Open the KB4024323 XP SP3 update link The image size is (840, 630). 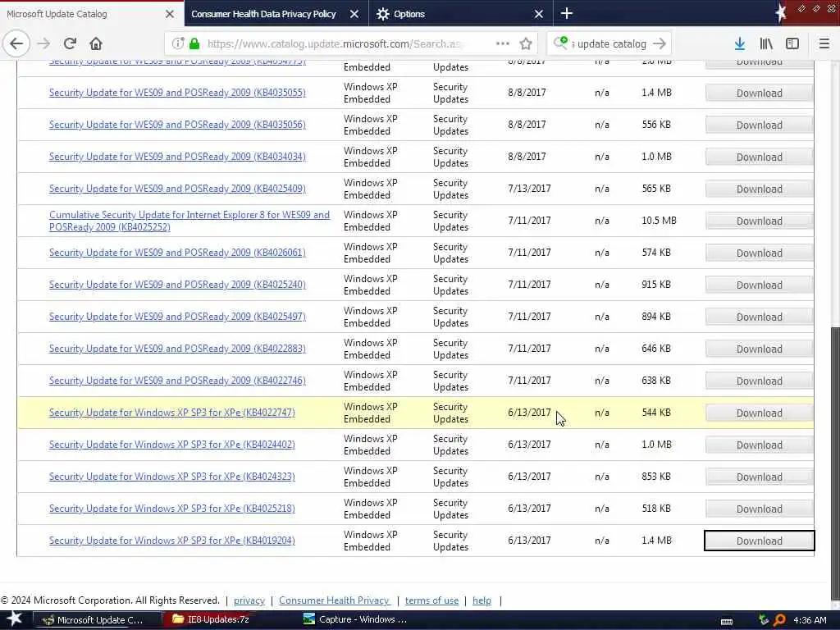tap(172, 477)
